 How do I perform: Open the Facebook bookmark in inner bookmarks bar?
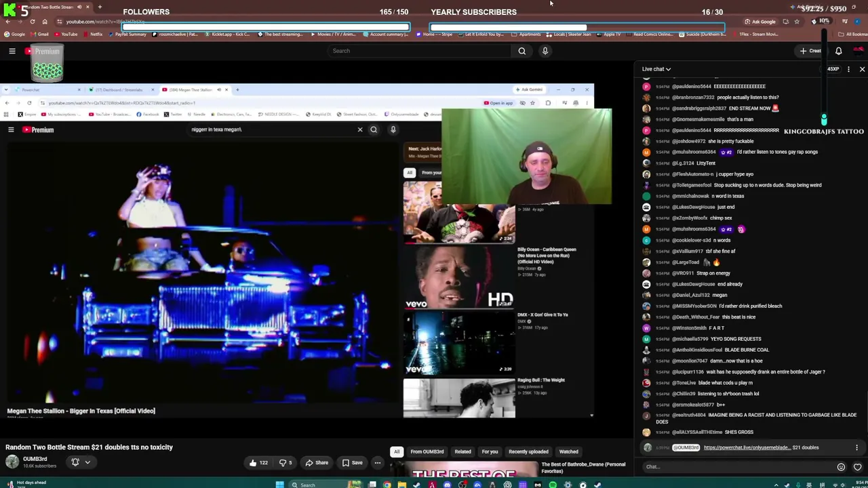click(x=147, y=115)
